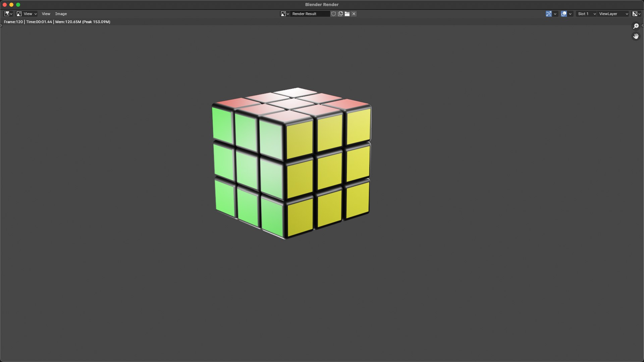The image size is (644, 362).
Task: Open the ViewLayer dropdown
Action: [613, 14]
